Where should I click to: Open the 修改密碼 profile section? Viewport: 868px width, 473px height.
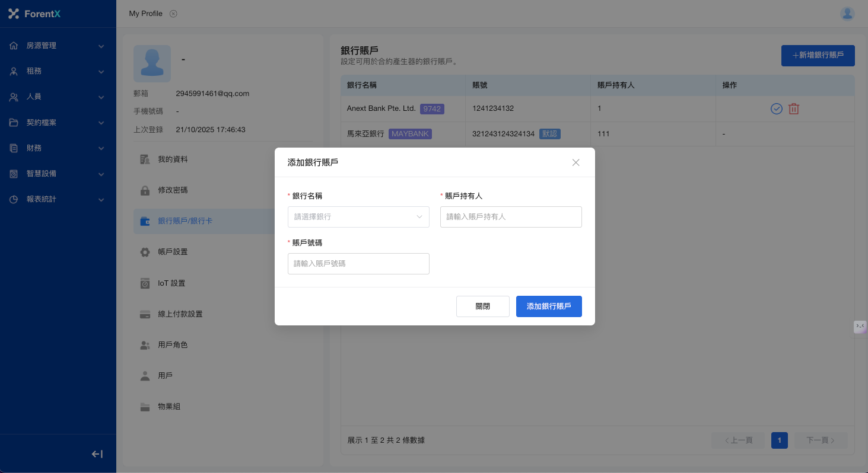pos(173,190)
